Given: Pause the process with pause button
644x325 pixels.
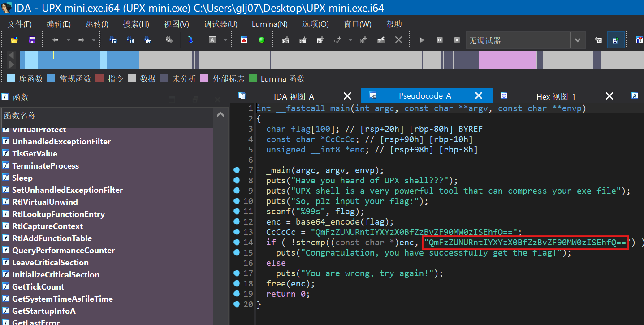Looking at the screenshot, I should [x=440, y=40].
